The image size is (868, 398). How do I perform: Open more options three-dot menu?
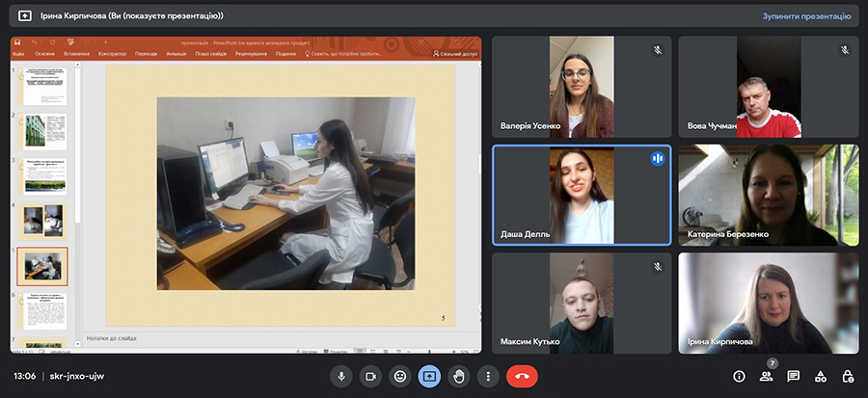coord(488,377)
